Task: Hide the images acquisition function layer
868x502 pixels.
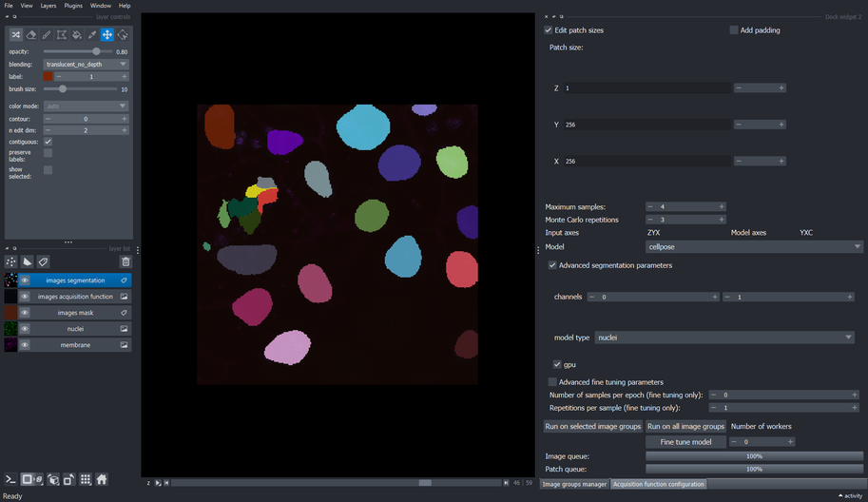Action: pyautogui.click(x=25, y=297)
